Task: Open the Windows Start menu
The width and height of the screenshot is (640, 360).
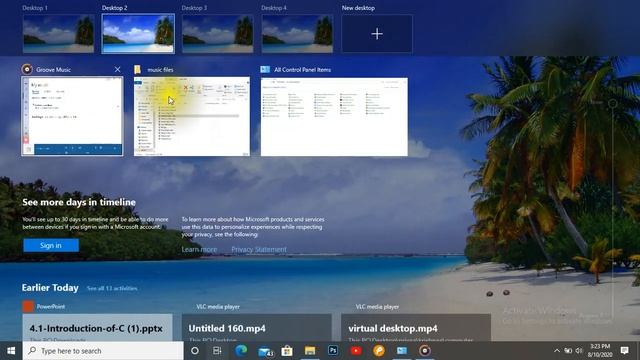Action: 11,351
